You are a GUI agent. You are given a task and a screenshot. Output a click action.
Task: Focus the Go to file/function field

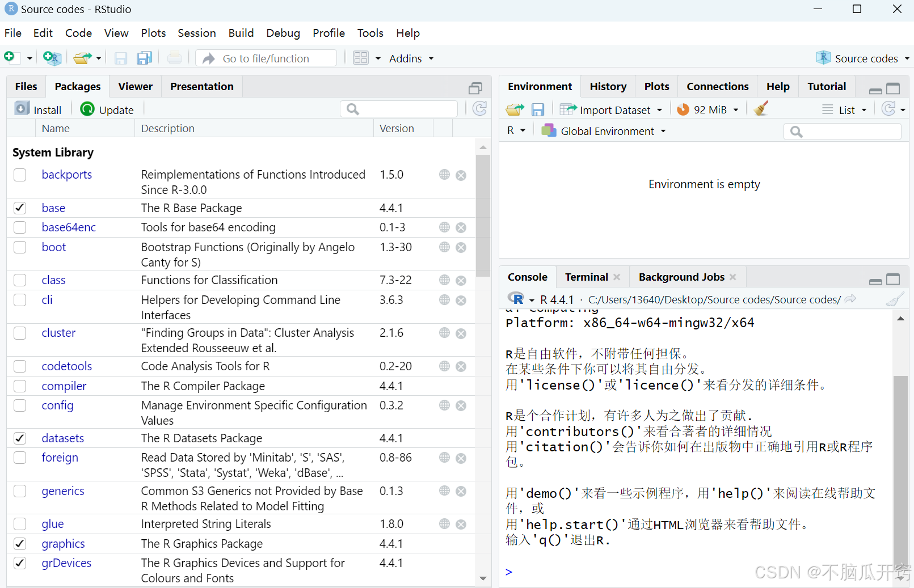pyautogui.click(x=266, y=58)
